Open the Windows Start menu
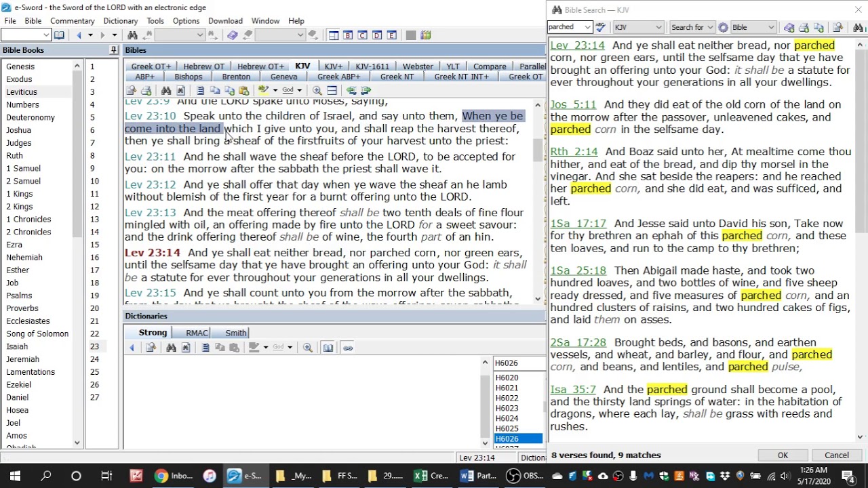This screenshot has width=868, height=488. [15, 476]
